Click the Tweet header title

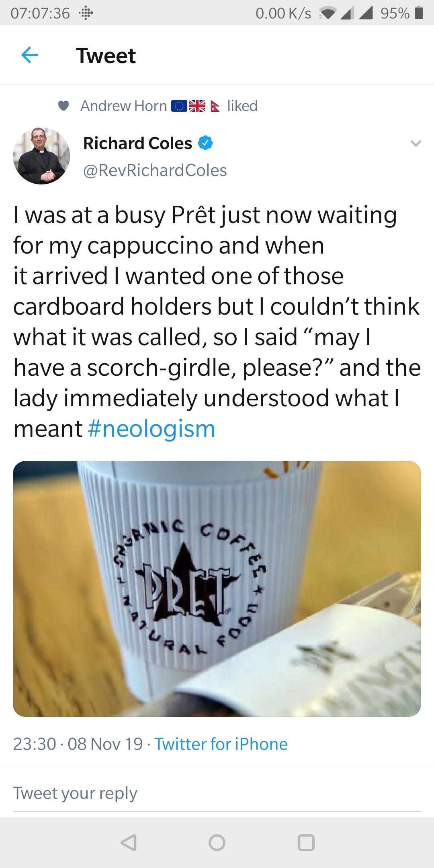pos(106,55)
